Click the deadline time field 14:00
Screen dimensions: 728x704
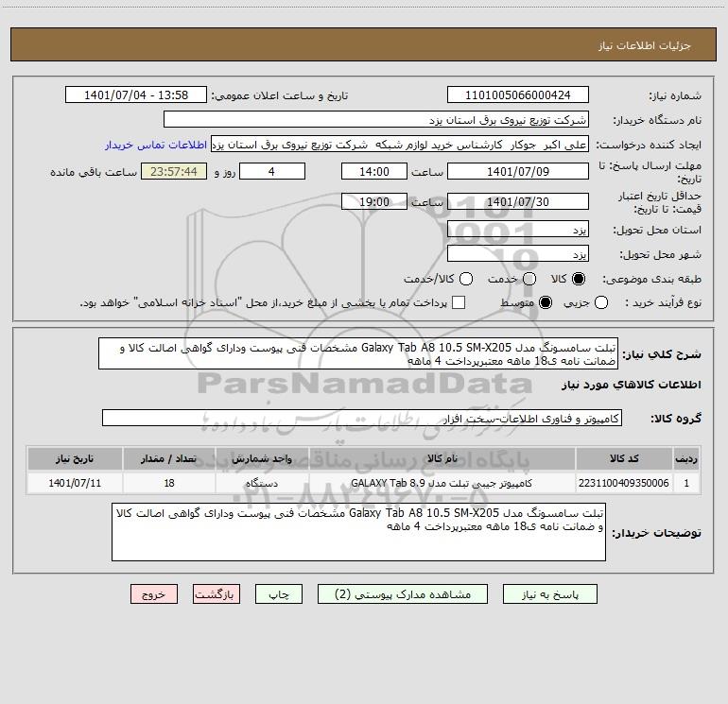[x=374, y=171]
